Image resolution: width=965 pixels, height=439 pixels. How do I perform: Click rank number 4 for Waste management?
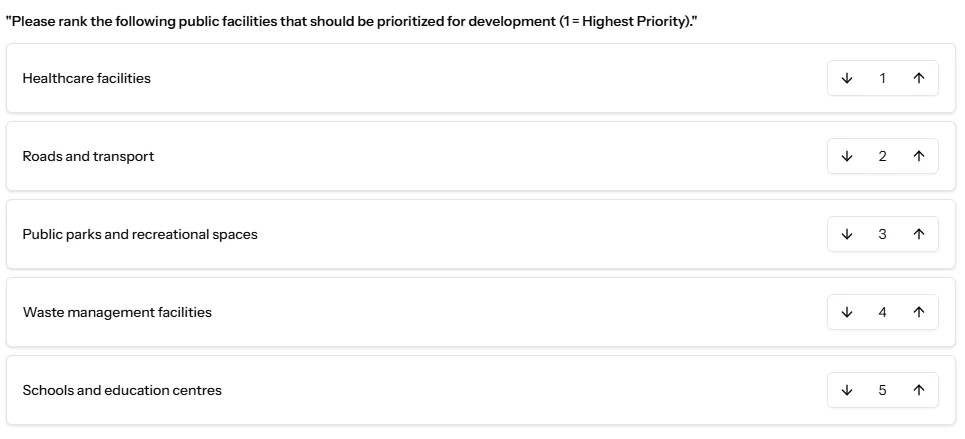(x=882, y=312)
